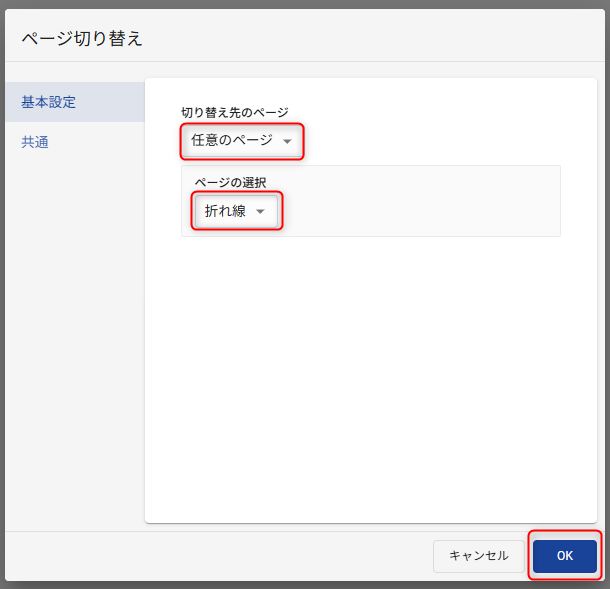610x589 pixels.
Task: Select the 折れ線 text in combo box
Action: tap(225, 211)
